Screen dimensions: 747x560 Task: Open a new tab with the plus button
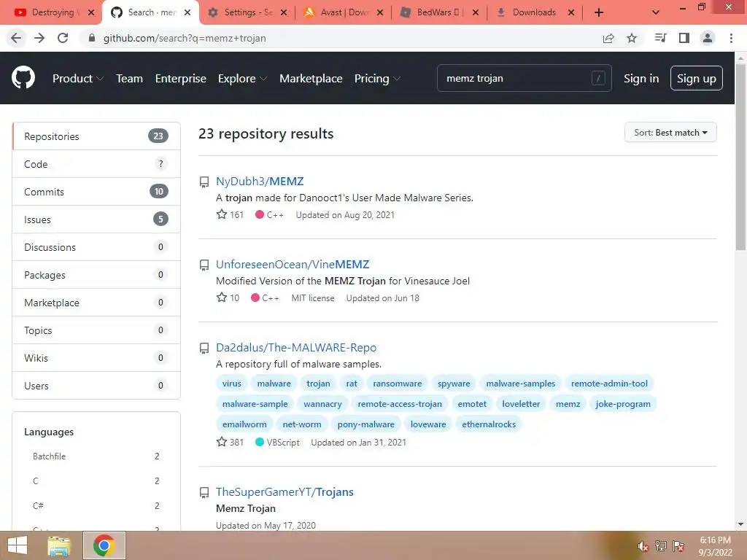(x=599, y=12)
